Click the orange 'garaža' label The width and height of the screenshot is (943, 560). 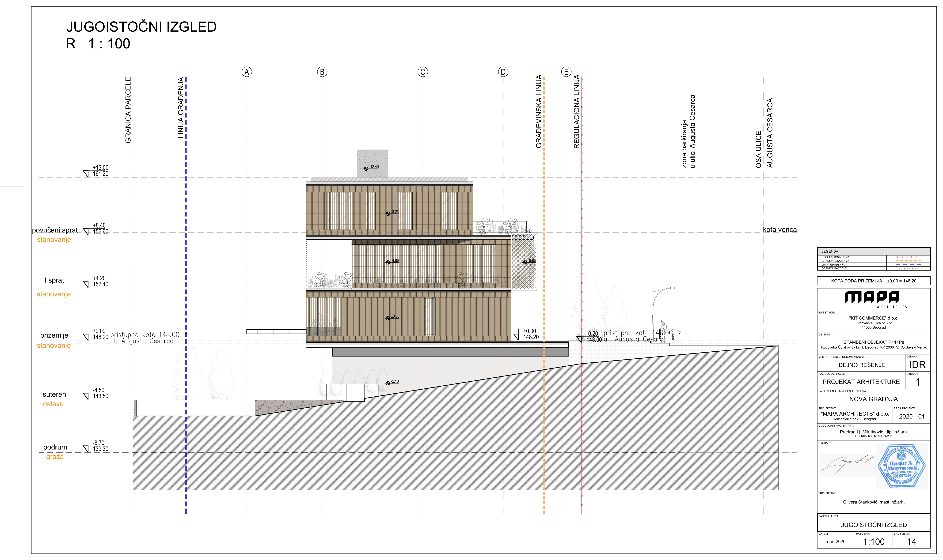coord(55,457)
